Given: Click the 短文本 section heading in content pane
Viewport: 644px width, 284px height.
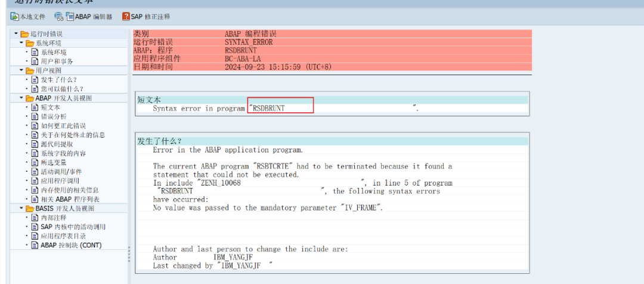Looking at the screenshot, I should point(148,100).
